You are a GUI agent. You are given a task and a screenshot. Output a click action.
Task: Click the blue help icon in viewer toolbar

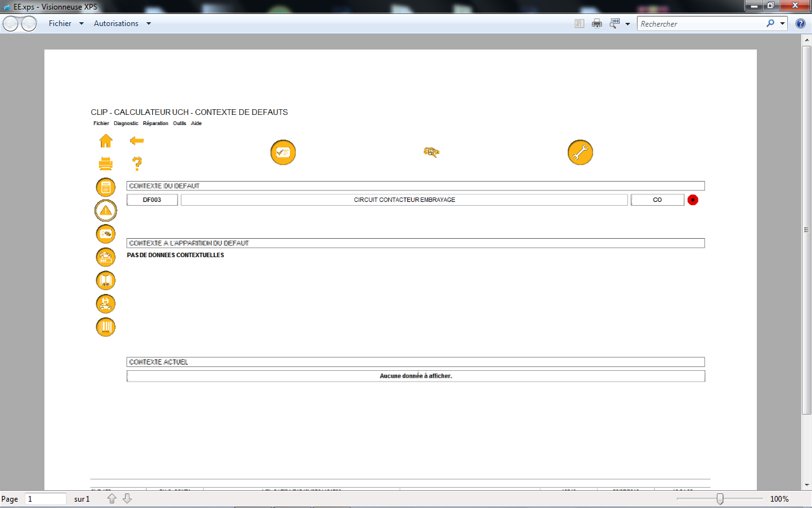(x=801, y=23)
